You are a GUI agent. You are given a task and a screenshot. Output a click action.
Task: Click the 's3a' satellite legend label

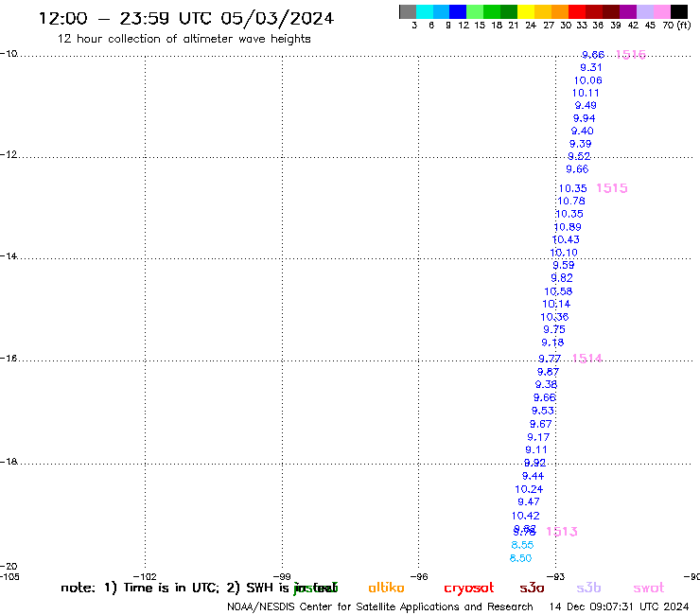point(532,588)
